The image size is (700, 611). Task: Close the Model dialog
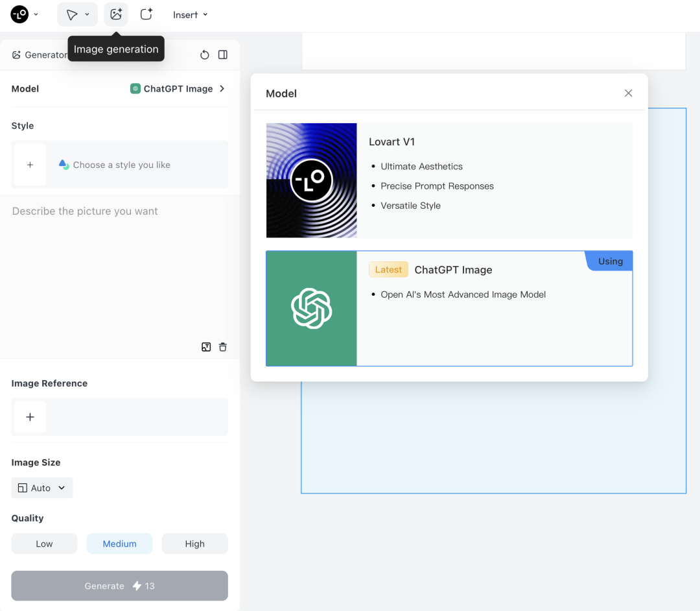[x=628, y=93]
